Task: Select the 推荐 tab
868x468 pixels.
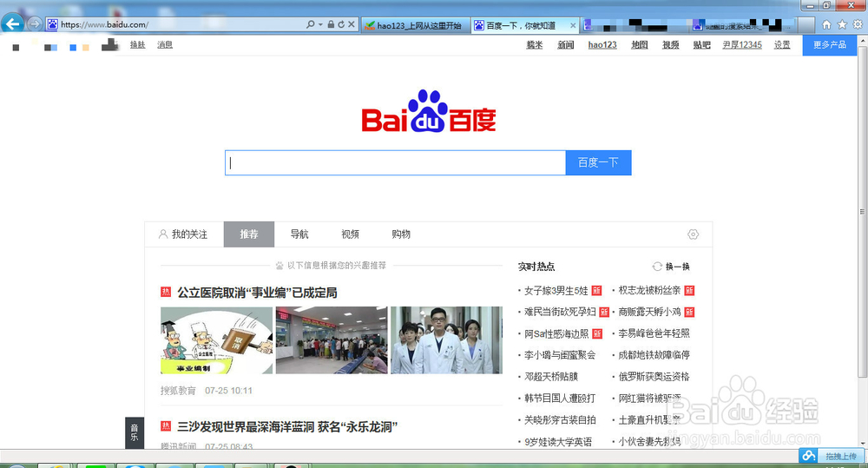Action: pyautogui.click(x=248, y=234)
